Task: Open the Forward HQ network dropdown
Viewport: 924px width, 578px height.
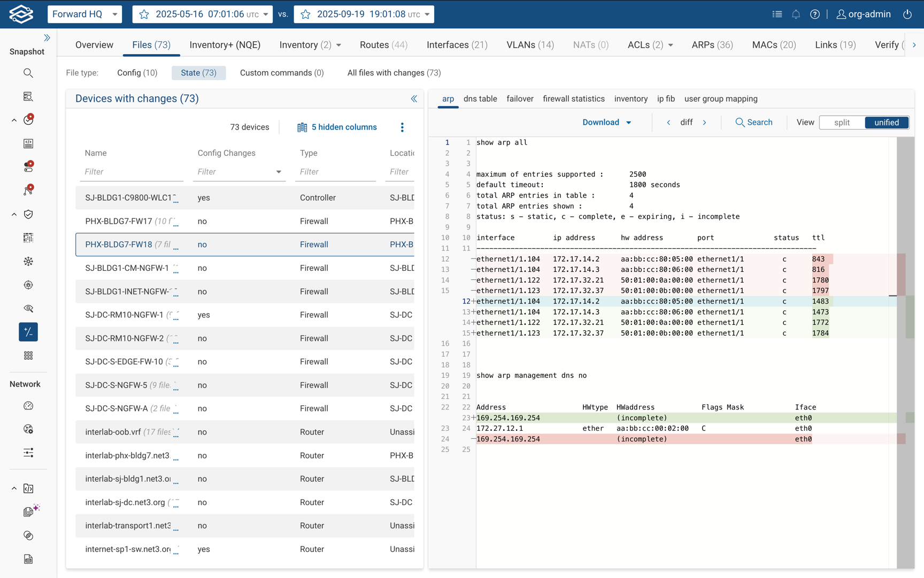Action: coord(84,14)
